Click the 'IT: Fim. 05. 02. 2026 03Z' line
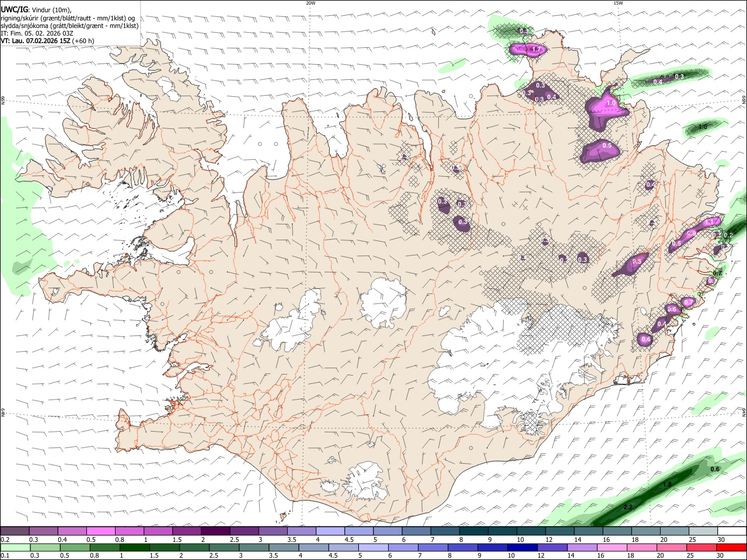The width and height of the screenshot is (747, 560). click(x=37, y=33)
